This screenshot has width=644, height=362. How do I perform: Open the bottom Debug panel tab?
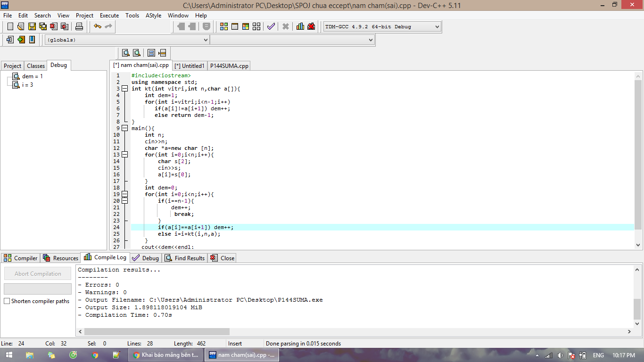tap(146, 258)
